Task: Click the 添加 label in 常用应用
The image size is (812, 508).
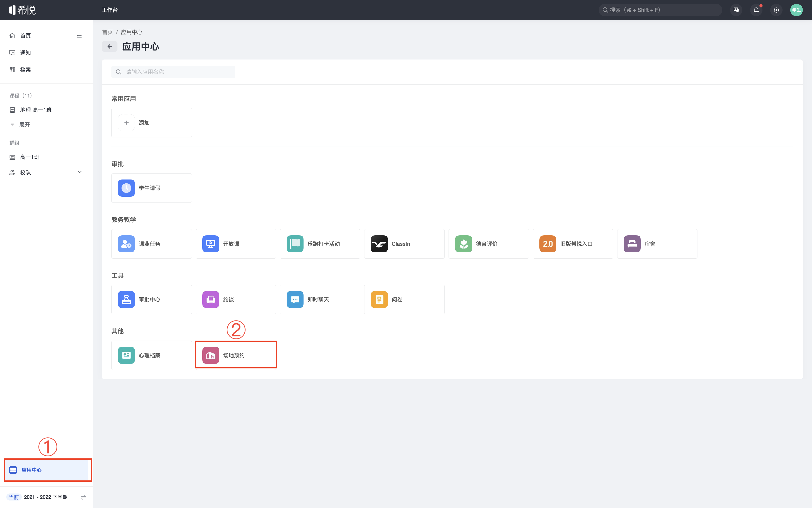Action: [144, 123]
